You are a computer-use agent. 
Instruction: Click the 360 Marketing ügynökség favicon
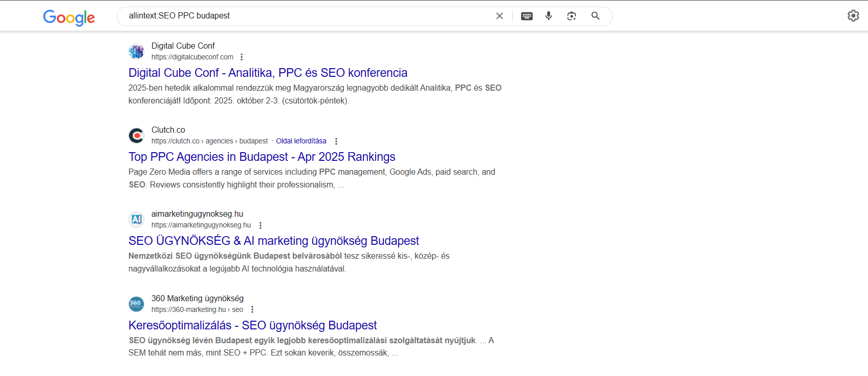click(136, 304)
